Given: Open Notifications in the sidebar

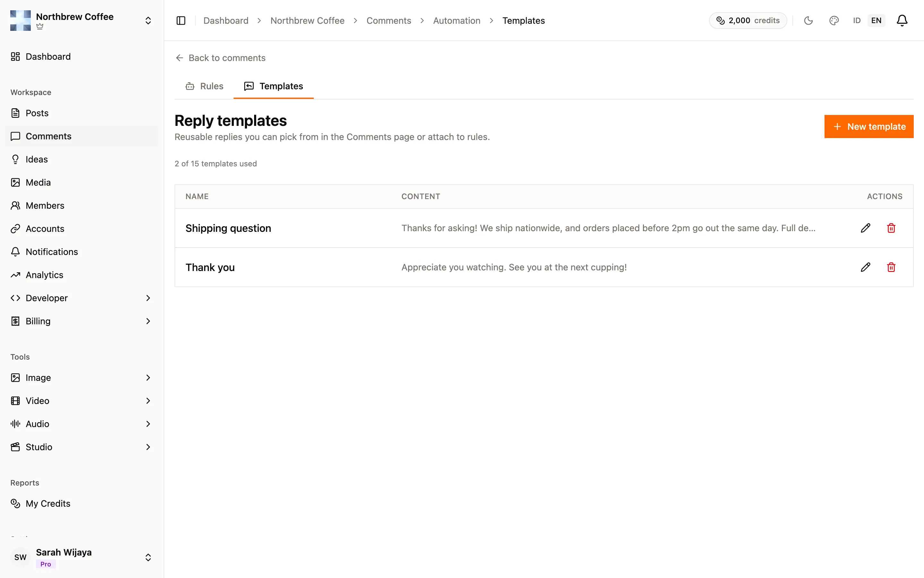Looking at the screenshot, I should point(82,252).
